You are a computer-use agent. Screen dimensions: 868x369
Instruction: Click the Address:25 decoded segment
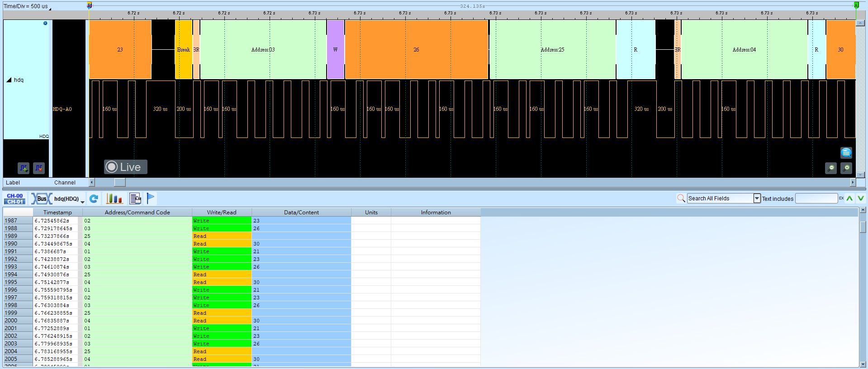coord(553,50)
